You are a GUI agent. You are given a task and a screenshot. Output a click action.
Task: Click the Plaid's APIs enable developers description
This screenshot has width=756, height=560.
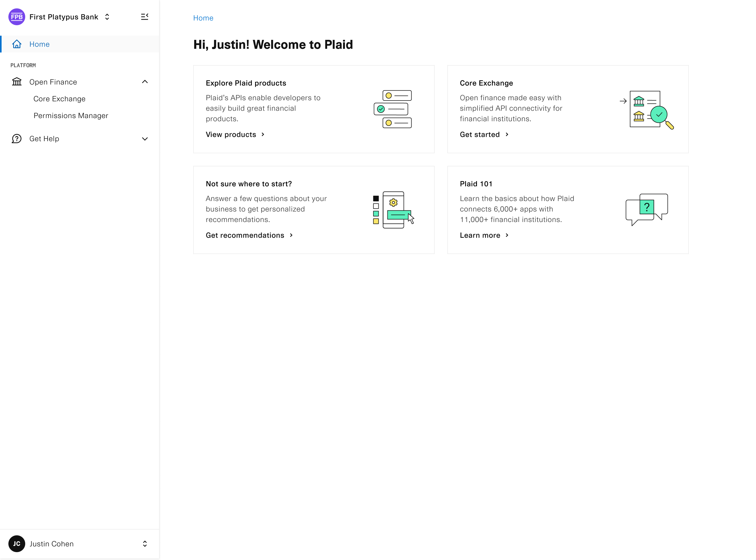(x=263, y=108)
